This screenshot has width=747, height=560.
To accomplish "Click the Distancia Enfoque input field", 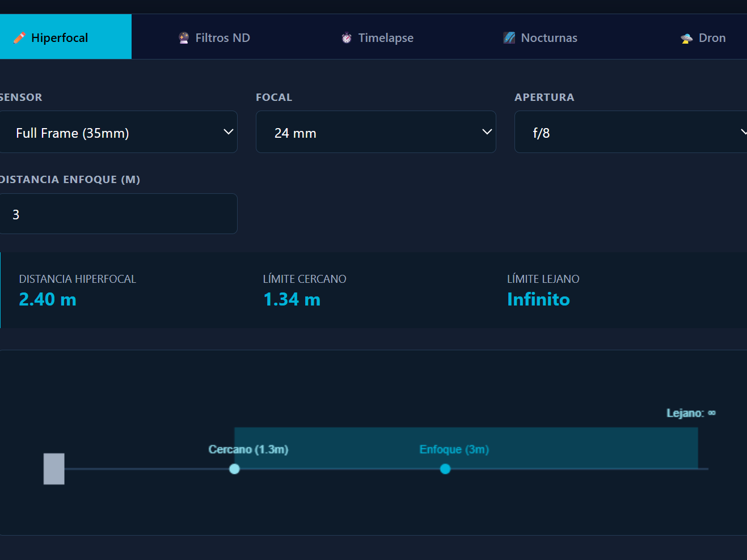I will [118, 214].
